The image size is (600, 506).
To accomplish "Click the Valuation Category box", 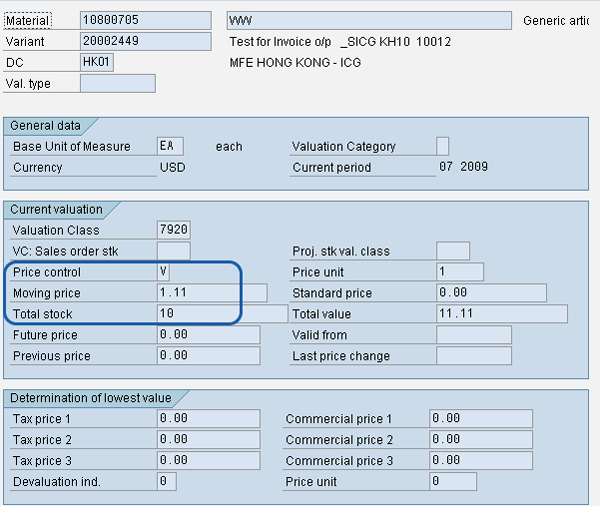I will [x=443, y=146].
